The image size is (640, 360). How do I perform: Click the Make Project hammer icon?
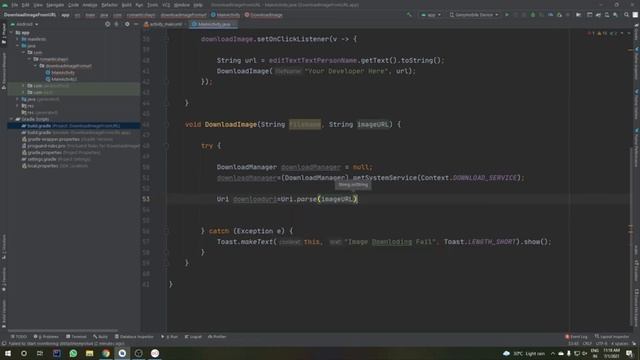tap(409, 15)
